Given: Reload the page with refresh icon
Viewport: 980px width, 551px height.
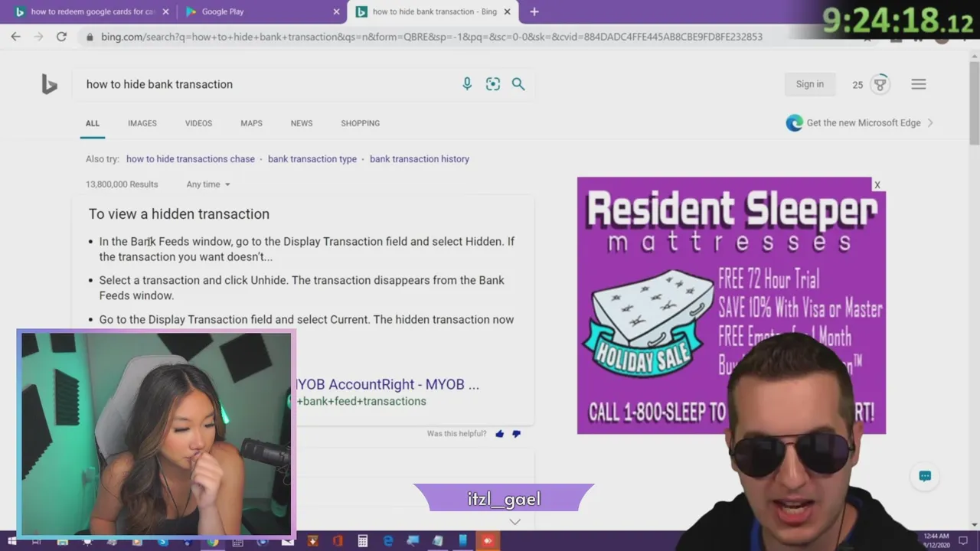Looking at the screenshot, I should [61, 37].
